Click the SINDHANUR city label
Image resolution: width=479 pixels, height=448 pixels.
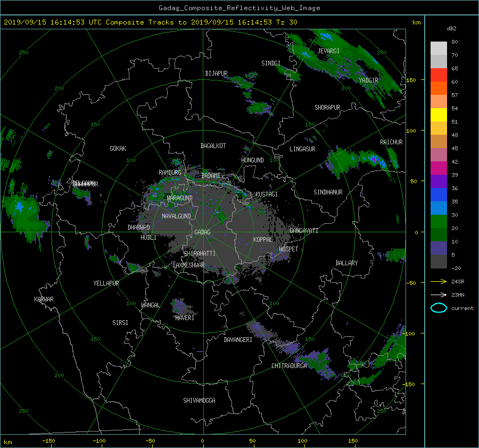point(328,192)
